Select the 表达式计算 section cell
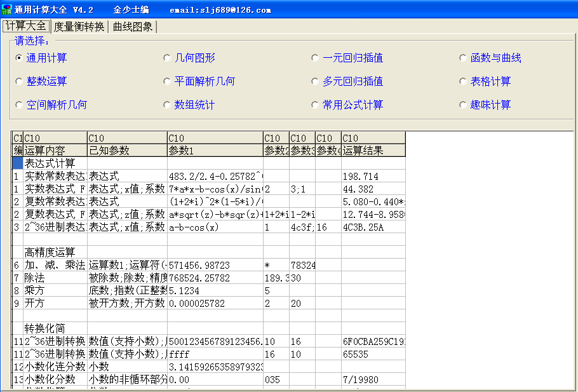Viewport: 578px width, 392px height. pos(55,163)
